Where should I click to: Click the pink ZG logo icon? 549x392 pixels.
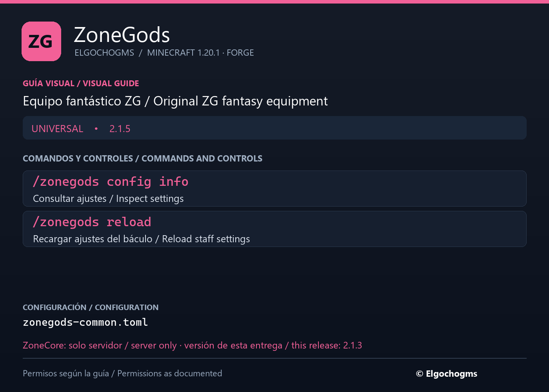[41, 41]
